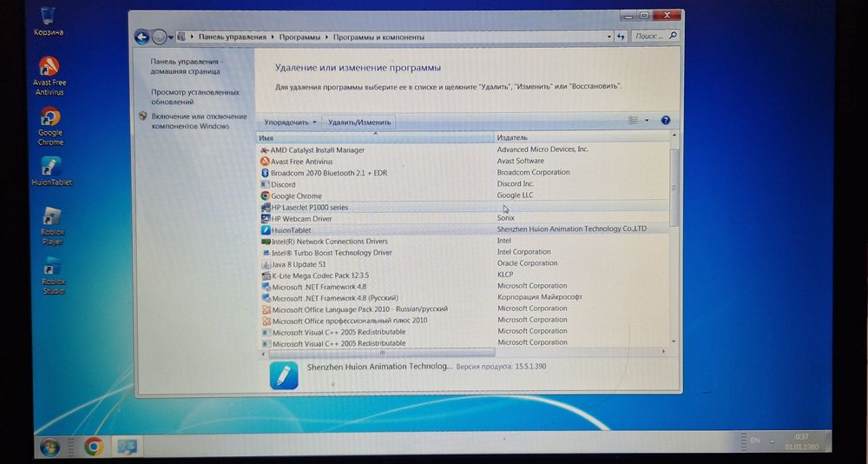Viewport: 868px width, 464px height.
Task: Click the Forward navigation arrow
Action: click(x=159, y=37)
